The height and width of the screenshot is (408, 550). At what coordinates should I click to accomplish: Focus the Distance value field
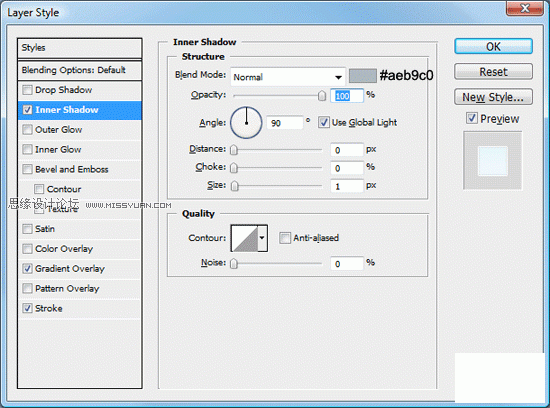point(347,150)
